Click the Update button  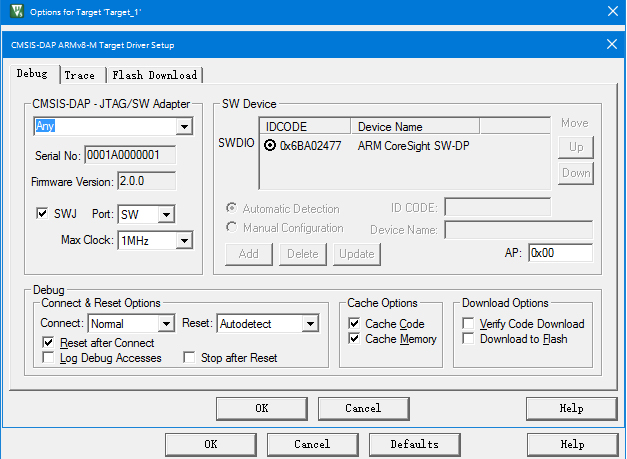tap(357, 254)
